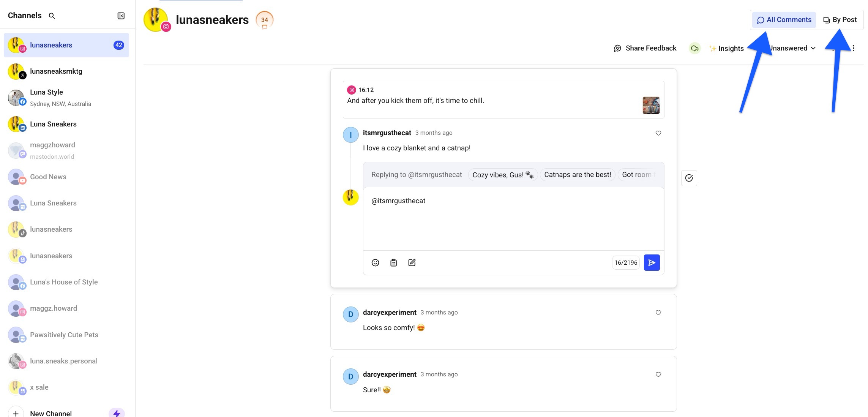
Task: Click the AI compose pencil icon
Action: tap(412, 262)
